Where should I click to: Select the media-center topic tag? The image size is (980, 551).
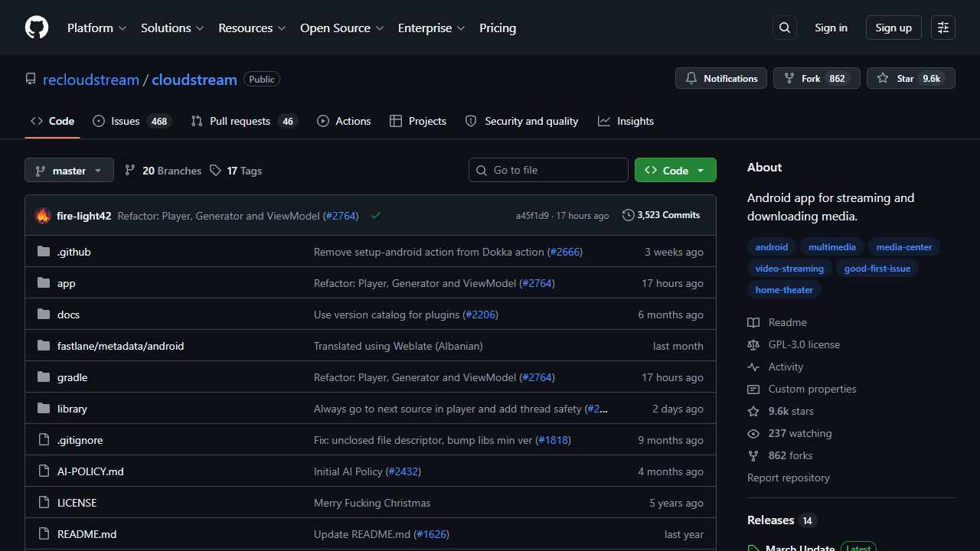point(904,247)
